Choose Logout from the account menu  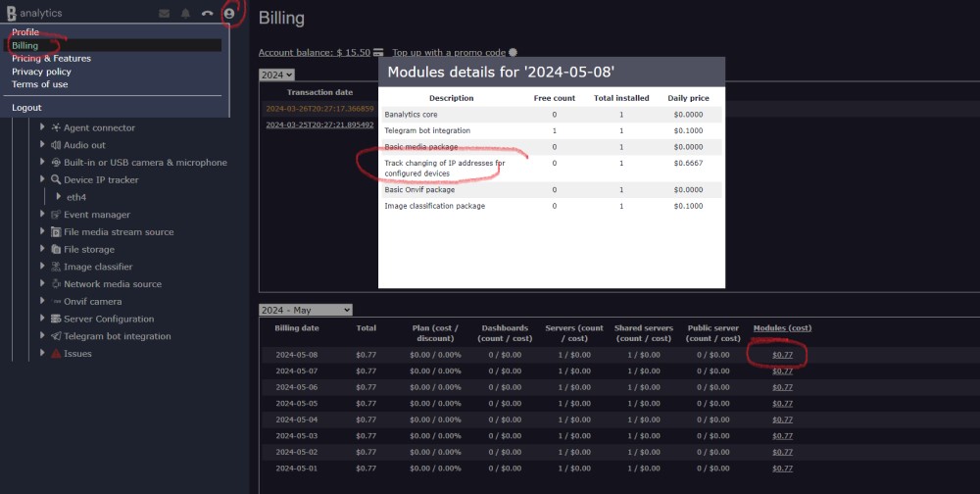point(26,108)
